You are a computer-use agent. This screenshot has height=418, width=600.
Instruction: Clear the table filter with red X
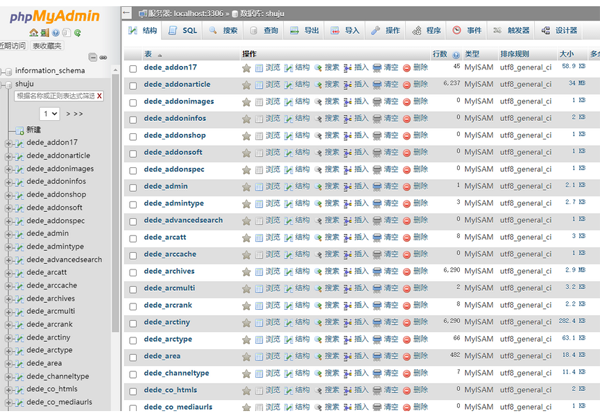(x=99, y=96)
